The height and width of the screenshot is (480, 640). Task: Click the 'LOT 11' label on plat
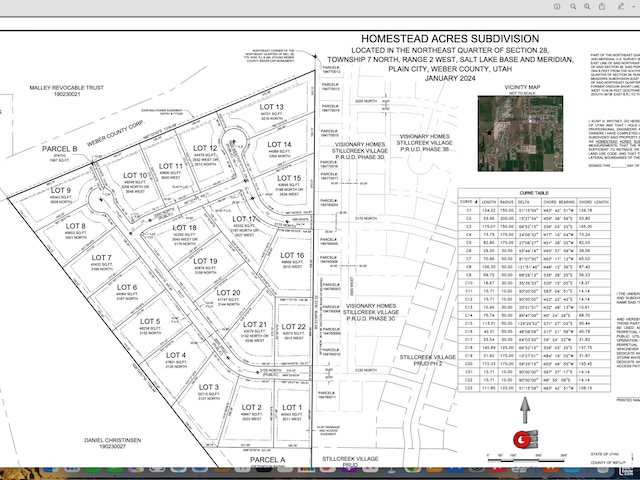click(171, 166)
